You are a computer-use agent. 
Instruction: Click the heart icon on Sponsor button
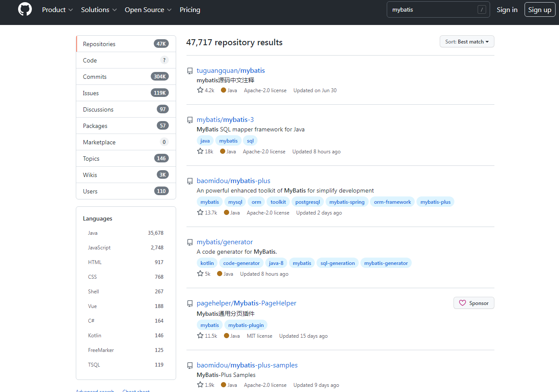463,303
